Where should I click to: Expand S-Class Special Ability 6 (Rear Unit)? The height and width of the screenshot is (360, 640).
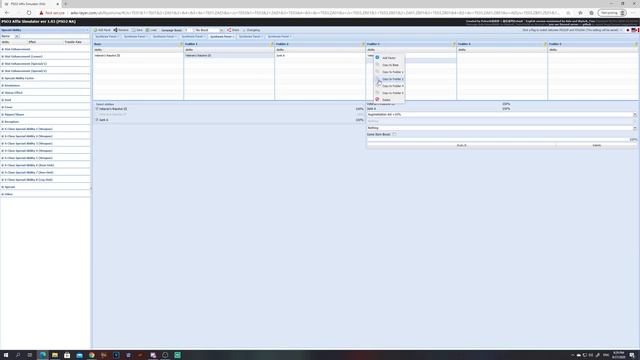45,165
